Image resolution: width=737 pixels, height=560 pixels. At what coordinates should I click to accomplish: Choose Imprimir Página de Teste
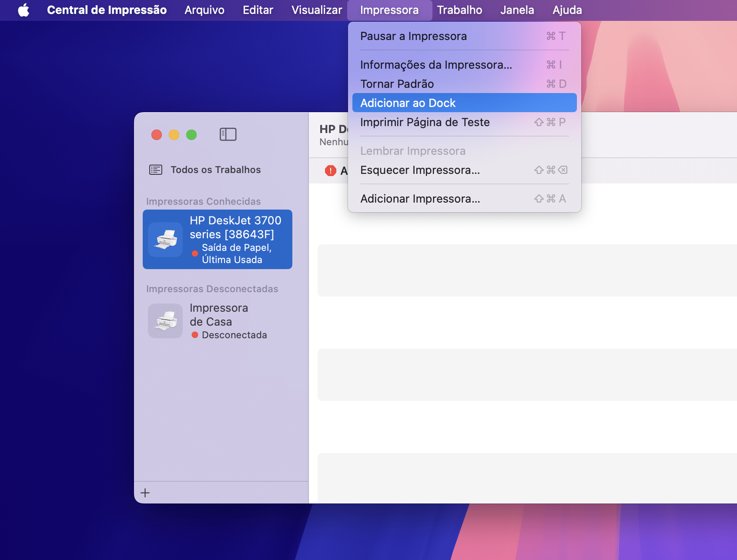coord(464,122)
